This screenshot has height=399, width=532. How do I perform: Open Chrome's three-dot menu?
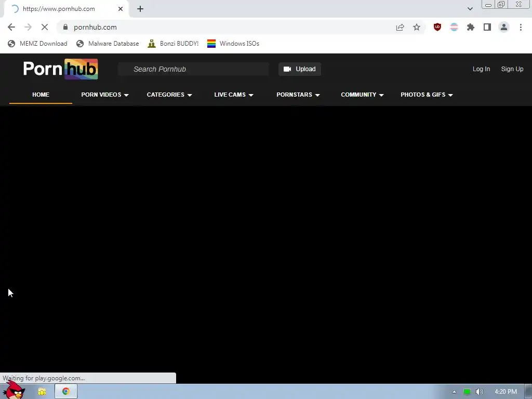click(x=521, y=27)
